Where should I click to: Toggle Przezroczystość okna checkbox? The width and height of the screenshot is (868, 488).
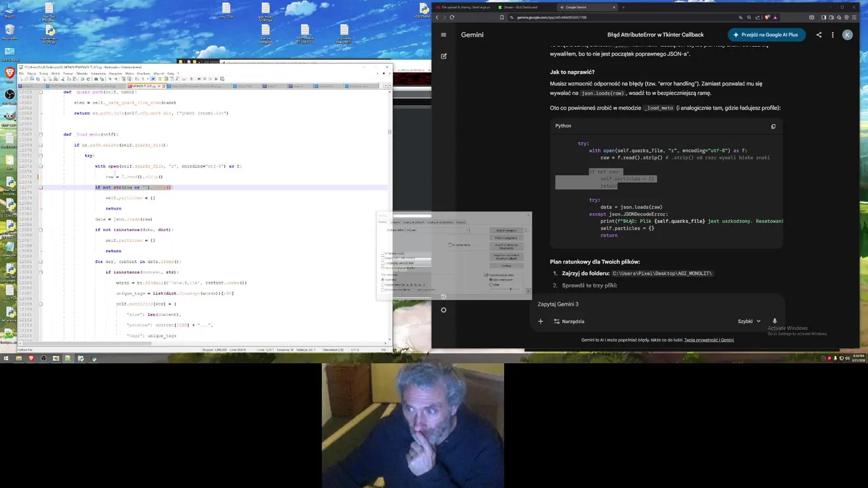pyautogui.click(x=486, y=275)
